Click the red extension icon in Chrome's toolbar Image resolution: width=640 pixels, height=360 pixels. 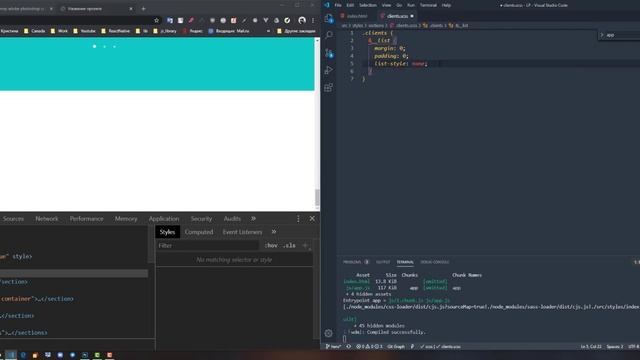point(233,20)
